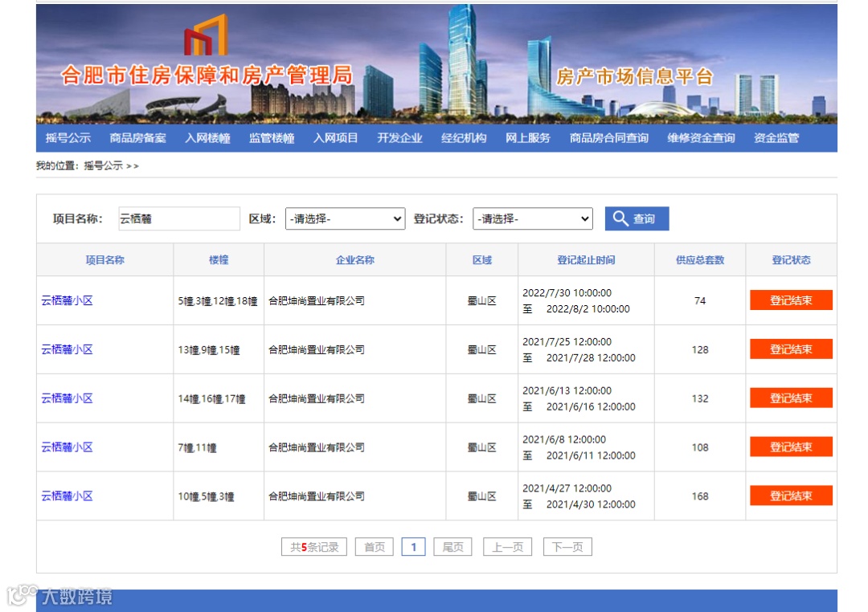Open the 区域 dropdown
Image resolution: width=868 pixels, height=612 pixels.
tap(345, 218)
